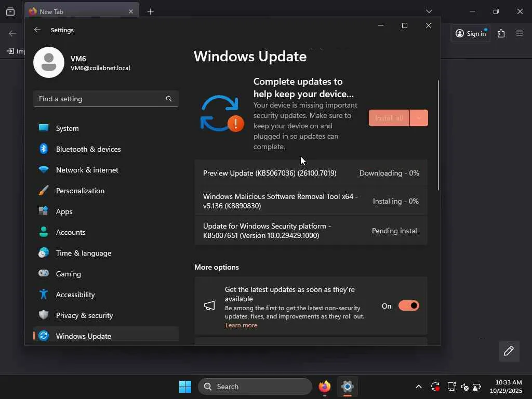Click the Installing - 0% status
This screenshot has height=399, width=532.
tap(395, 201)
